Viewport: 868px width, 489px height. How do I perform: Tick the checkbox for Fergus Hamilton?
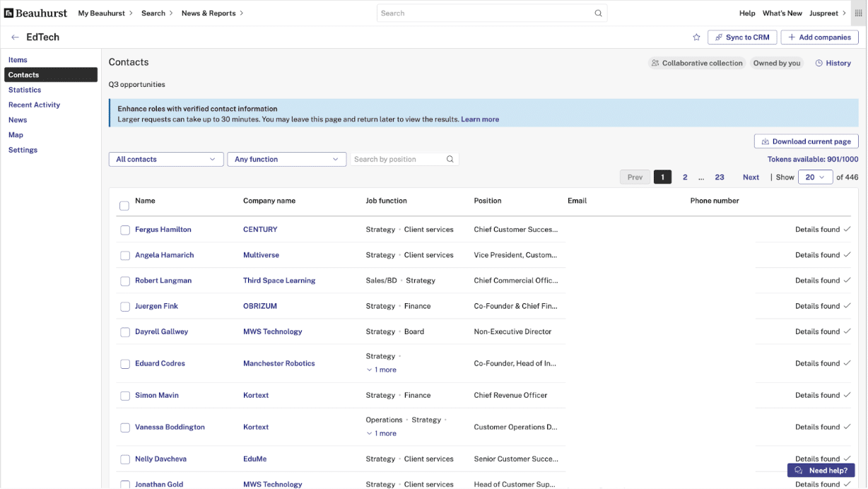tap(125, 230)
